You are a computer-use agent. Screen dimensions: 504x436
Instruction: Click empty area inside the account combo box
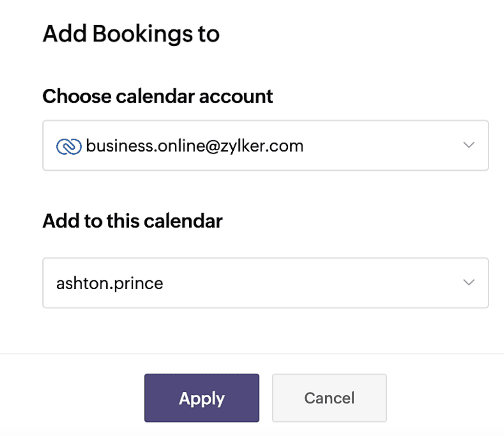click(382, 146)
